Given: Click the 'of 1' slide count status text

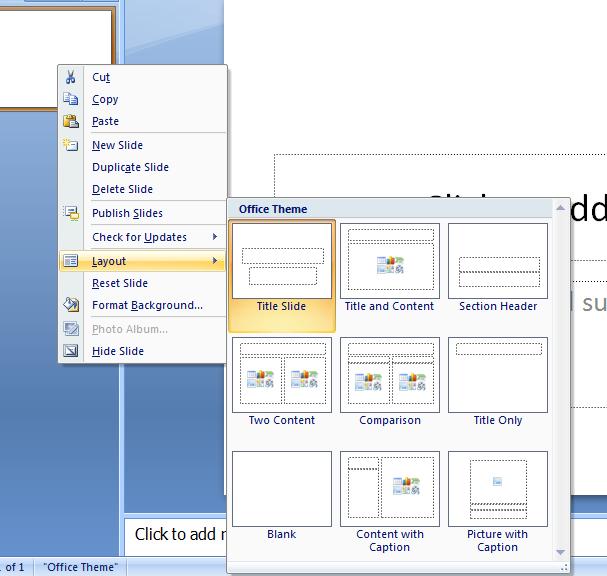Looking at the screenshot, I should click(15, 567).
